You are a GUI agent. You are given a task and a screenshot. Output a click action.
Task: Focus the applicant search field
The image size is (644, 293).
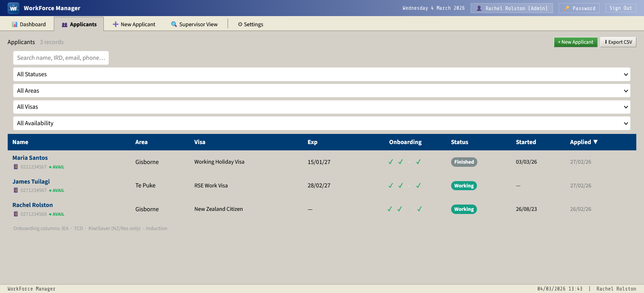click(61, 58)
